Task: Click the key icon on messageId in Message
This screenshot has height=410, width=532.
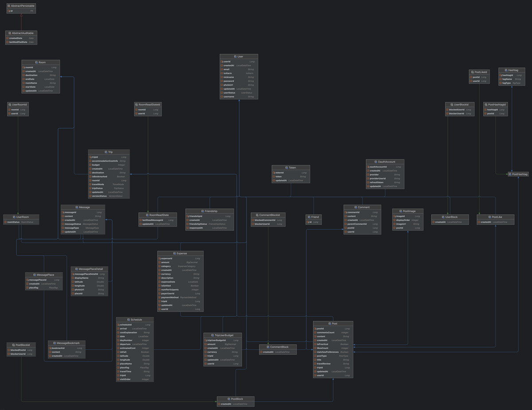Action: tap(63, 212)
